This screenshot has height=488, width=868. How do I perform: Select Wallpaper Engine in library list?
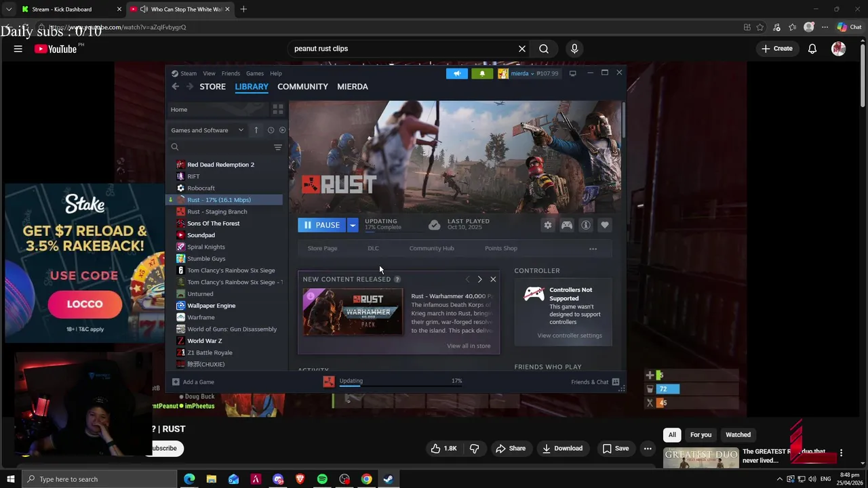pos(211,306)
